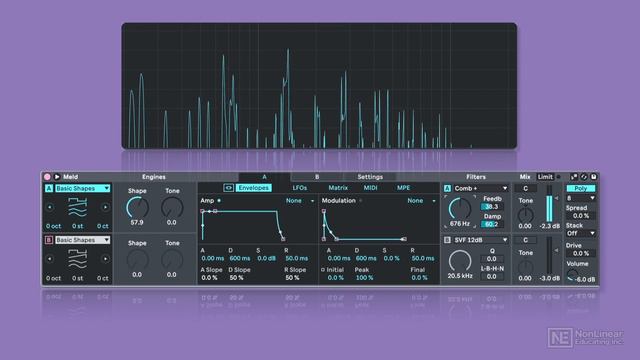Toggle oscillator engine A on/off
This screenshot has width=640, height=360.
click(x=49, y=188)
